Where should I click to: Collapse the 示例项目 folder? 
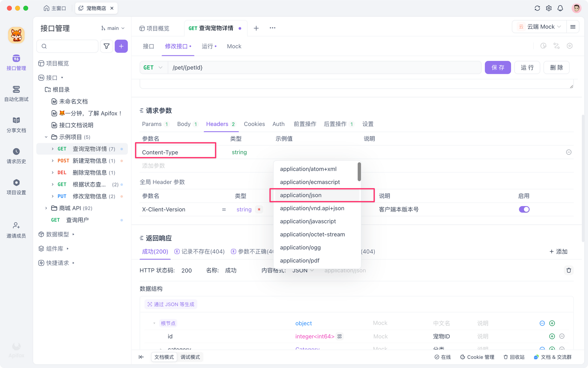click(46, 137)
